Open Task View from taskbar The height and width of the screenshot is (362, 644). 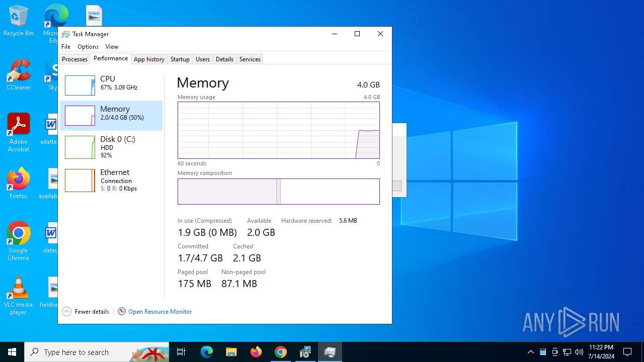coord(181,352)
